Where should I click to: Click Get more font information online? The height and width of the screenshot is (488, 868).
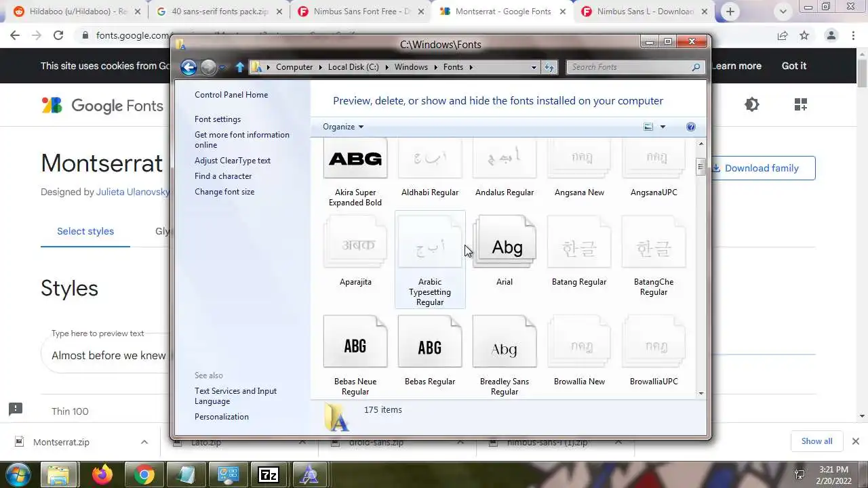(242, 140)
